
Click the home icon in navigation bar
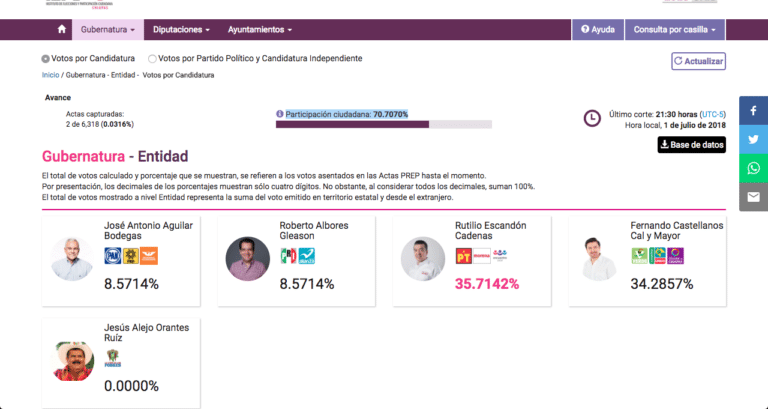point(62,30)
